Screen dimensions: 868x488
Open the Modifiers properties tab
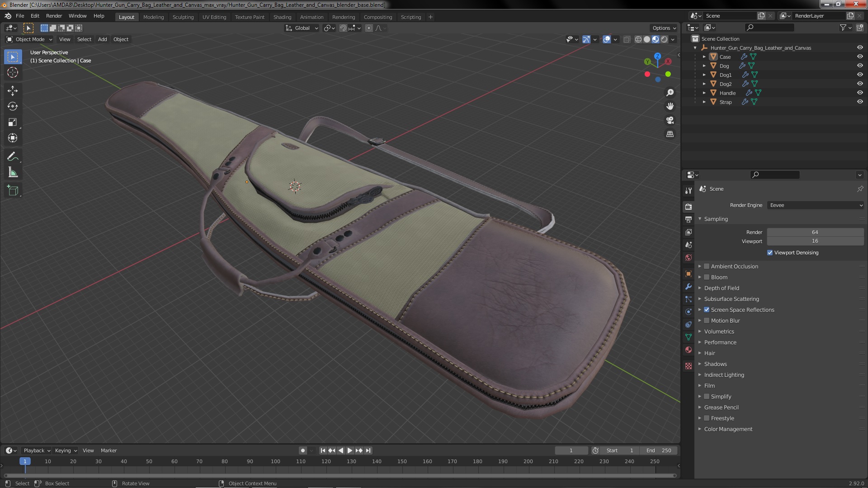(x=689, y=286)
